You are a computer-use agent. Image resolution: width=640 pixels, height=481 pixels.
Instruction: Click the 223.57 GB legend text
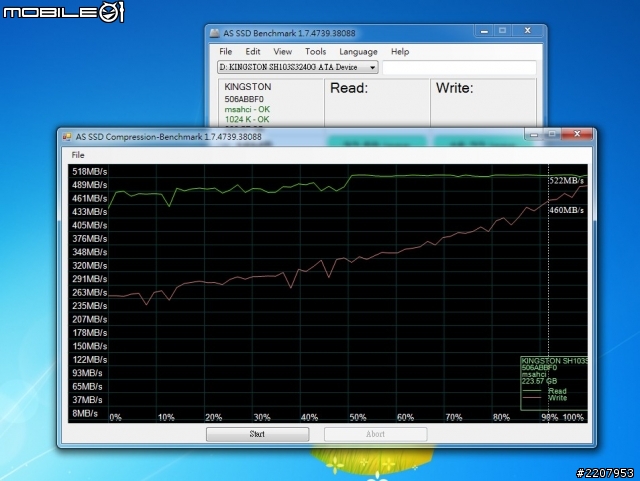(539, 381)
